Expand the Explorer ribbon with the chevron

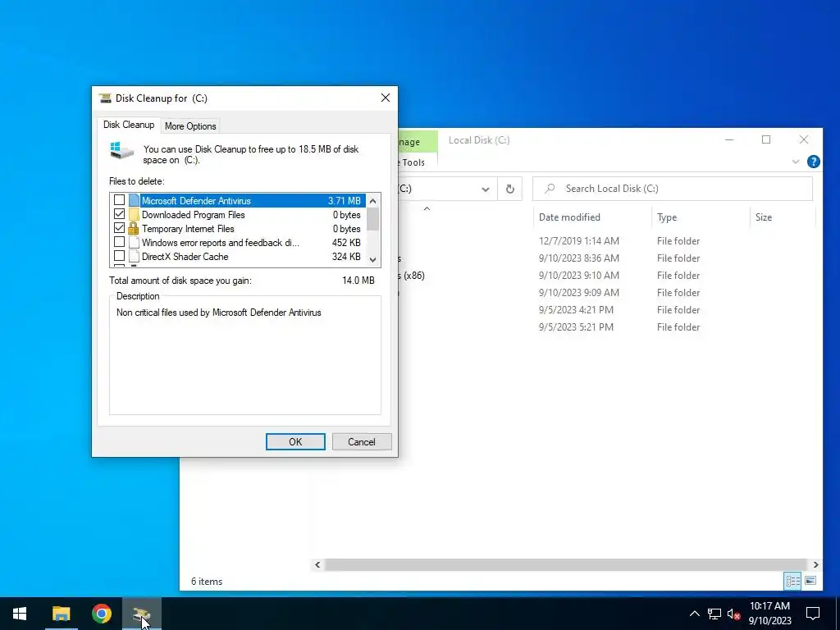point(796,162)
